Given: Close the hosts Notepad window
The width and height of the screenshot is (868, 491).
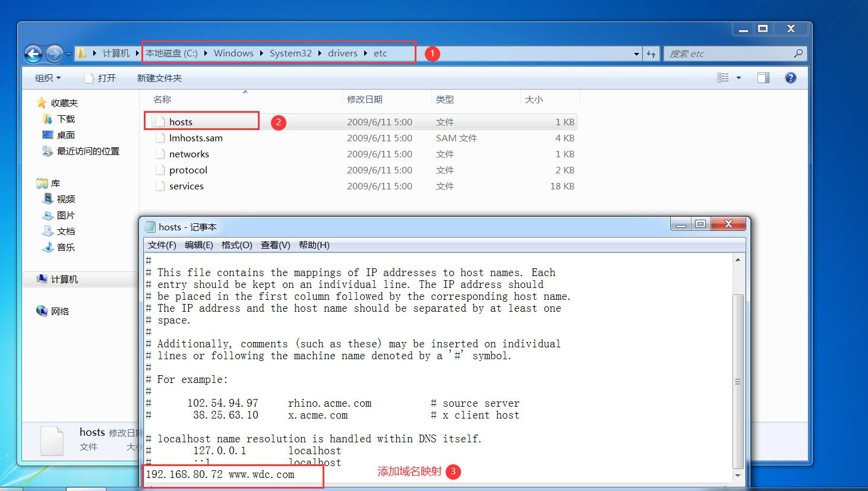Looking at the screenshot, I should pyautogui.click(x=728, y=224).
